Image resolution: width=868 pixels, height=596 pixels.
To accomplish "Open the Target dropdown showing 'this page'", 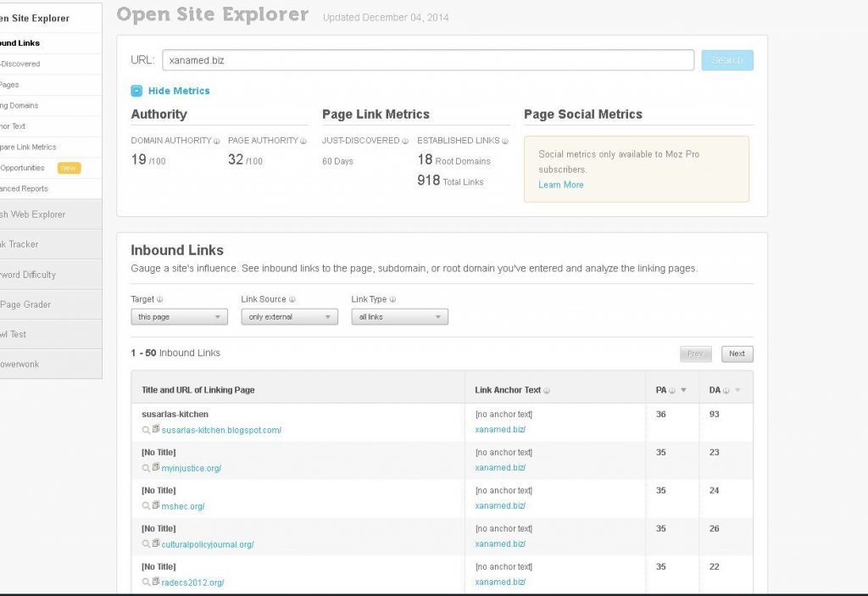I will click(179, 317).
